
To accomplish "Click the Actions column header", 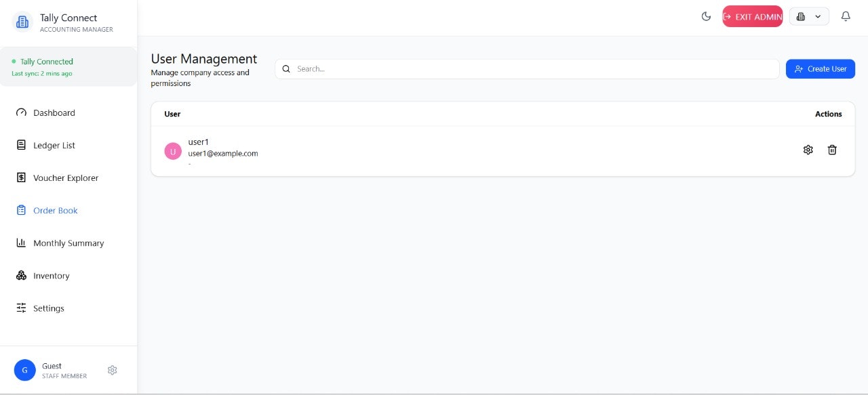I will pyautogui.click(x=829, y=114).
